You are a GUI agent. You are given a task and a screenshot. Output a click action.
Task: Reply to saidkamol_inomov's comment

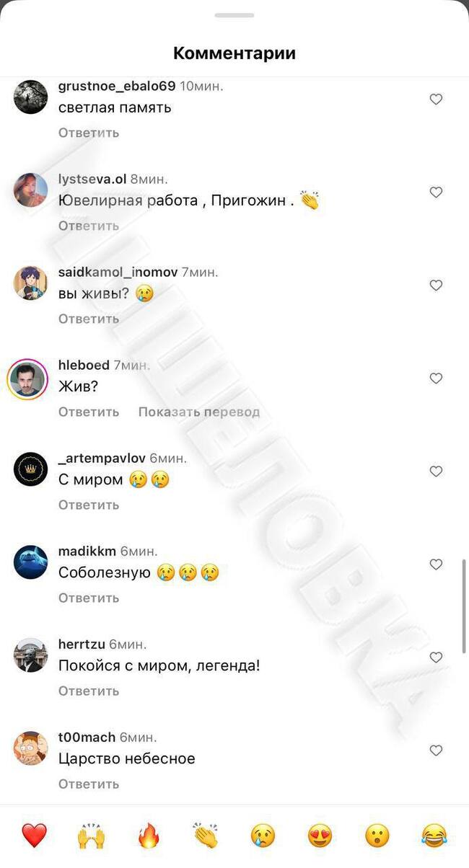tap(89, 319)
